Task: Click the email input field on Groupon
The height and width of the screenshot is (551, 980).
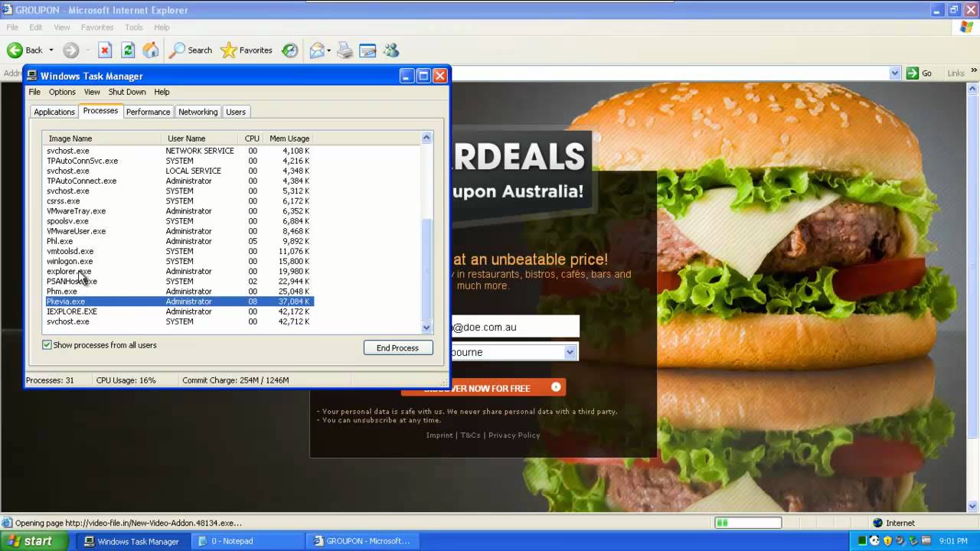Action: (515, 327)
